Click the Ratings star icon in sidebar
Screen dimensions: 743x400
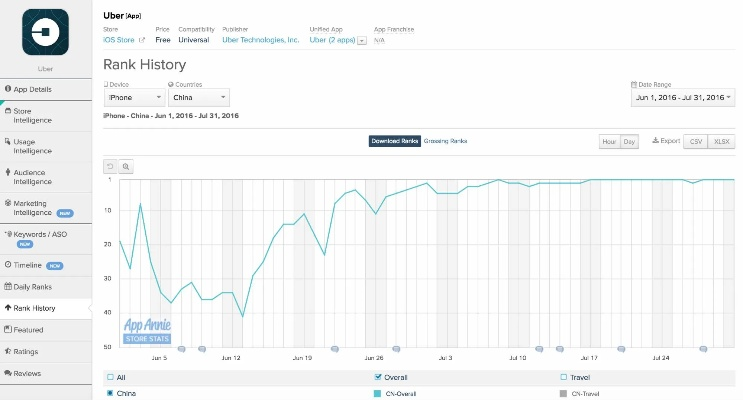point(8,351)
